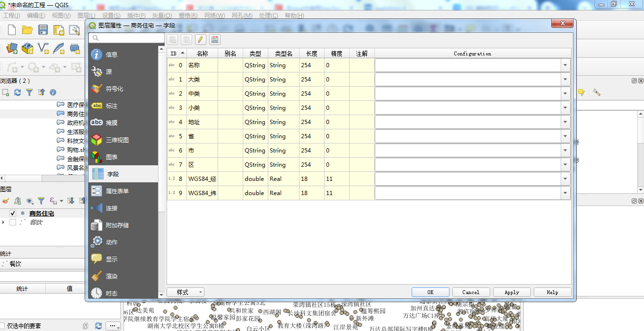Toggle editing mode with the pencil icon
This screenshot has height=331, width=644.
(x=200, y=40)
